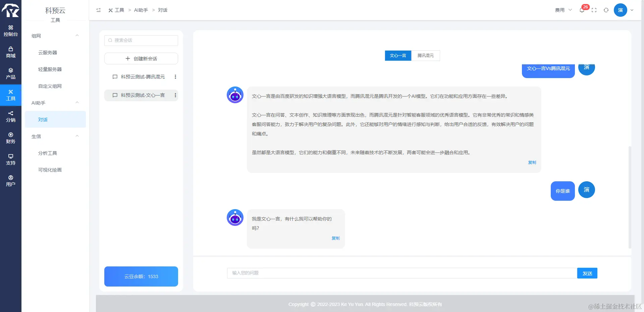Select the 工具 tools section in sidebar
Screen dimensions: 644x312
click(11, 95)
